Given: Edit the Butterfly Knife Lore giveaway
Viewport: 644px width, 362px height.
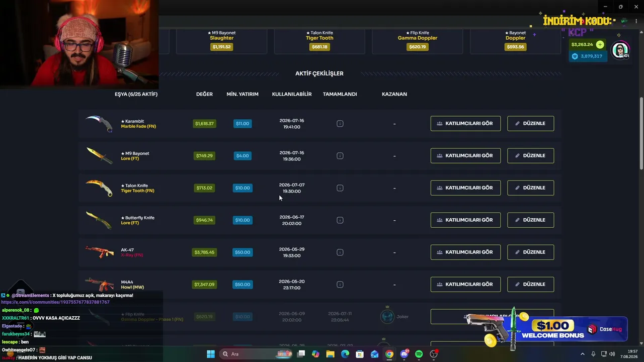Looking at the screenshot, I should (530, 220).
